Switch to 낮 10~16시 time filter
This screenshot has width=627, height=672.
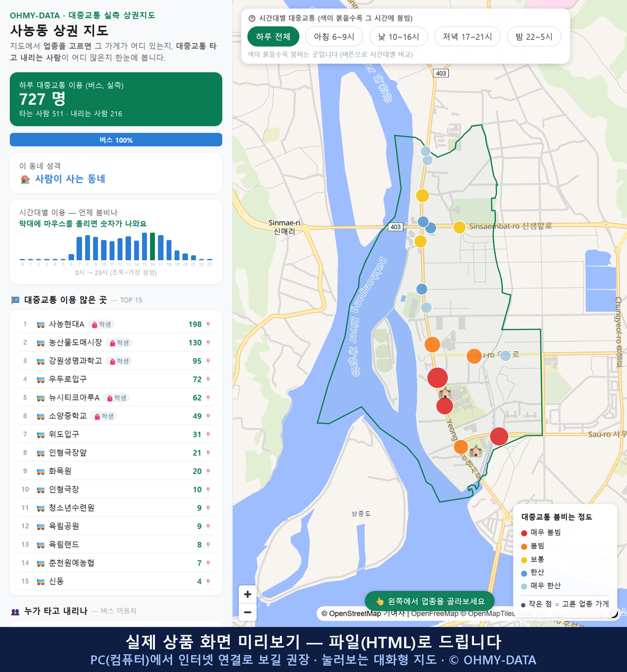tap(399, 37)
